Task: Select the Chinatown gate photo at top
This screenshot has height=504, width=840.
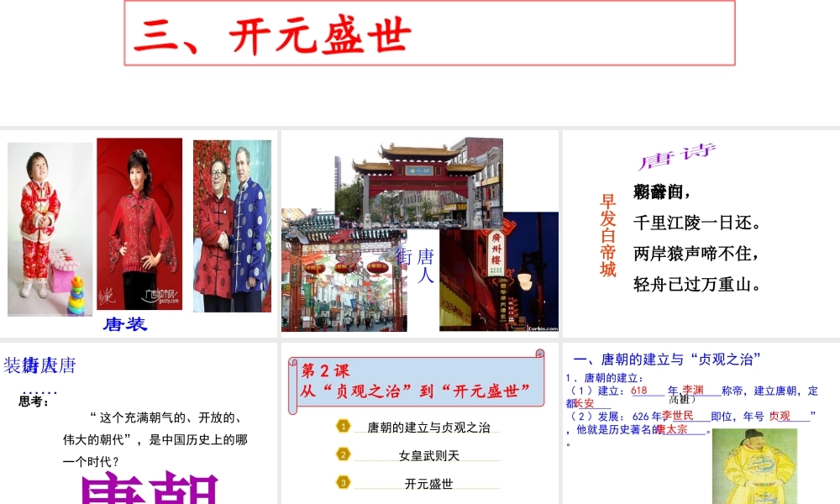Action: (419, 183)
